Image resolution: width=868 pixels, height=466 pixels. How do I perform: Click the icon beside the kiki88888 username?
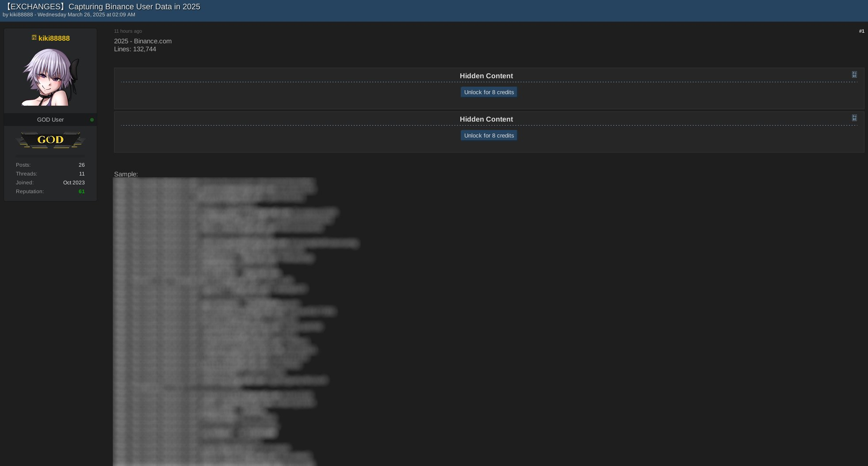tap(34, 38)
